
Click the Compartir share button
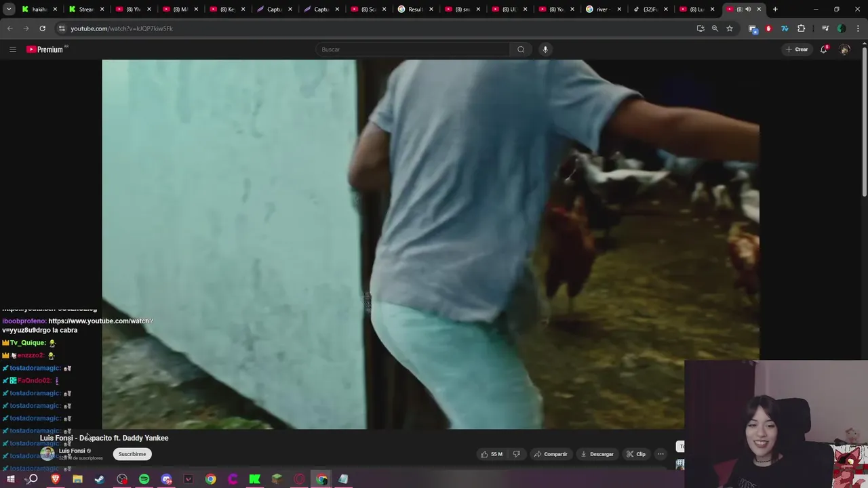point(551,454)
